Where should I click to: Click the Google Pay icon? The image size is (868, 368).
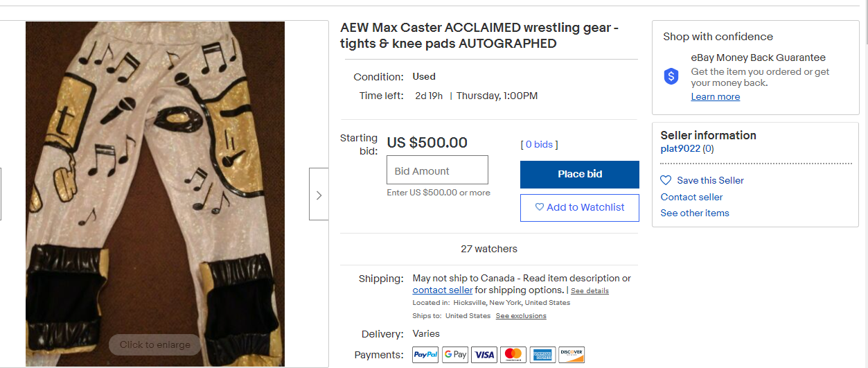[x=455, y=355]
